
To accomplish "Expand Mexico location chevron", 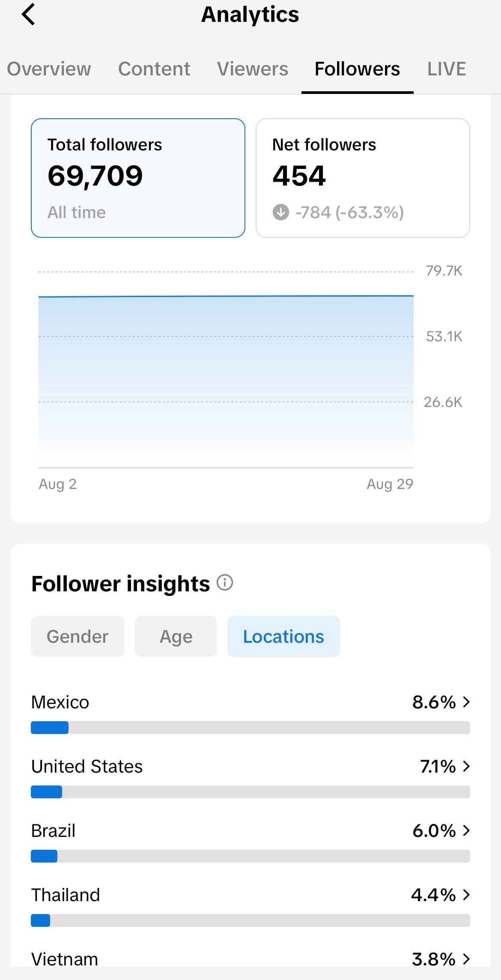I will coord(467,702).
